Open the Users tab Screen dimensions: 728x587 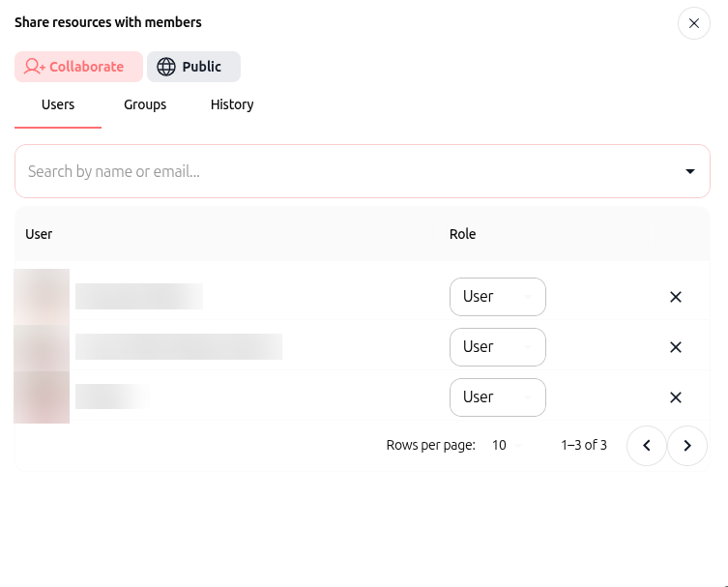click(x=58, y=105)
